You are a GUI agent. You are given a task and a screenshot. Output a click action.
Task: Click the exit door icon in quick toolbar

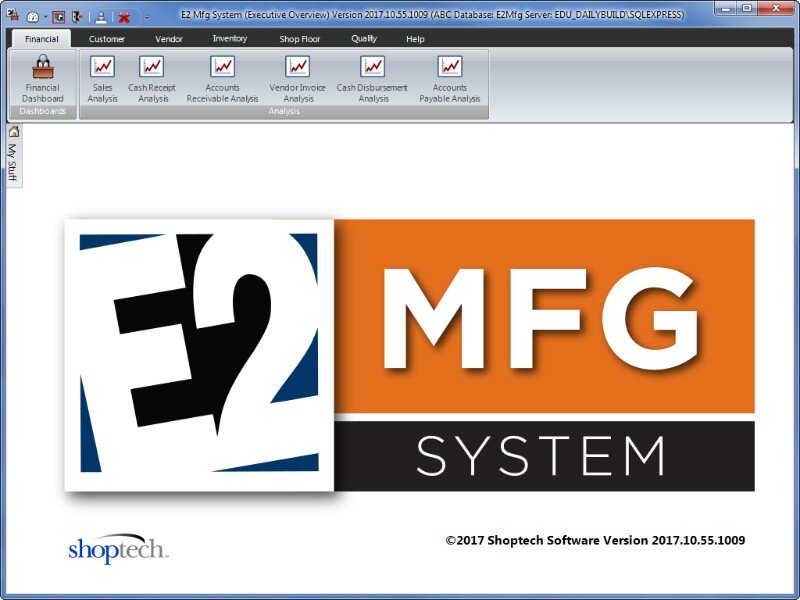click(76, 17)
